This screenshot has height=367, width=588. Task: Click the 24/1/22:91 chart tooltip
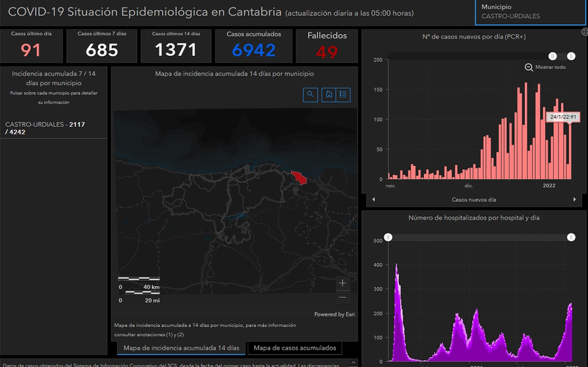pos(563,117)
